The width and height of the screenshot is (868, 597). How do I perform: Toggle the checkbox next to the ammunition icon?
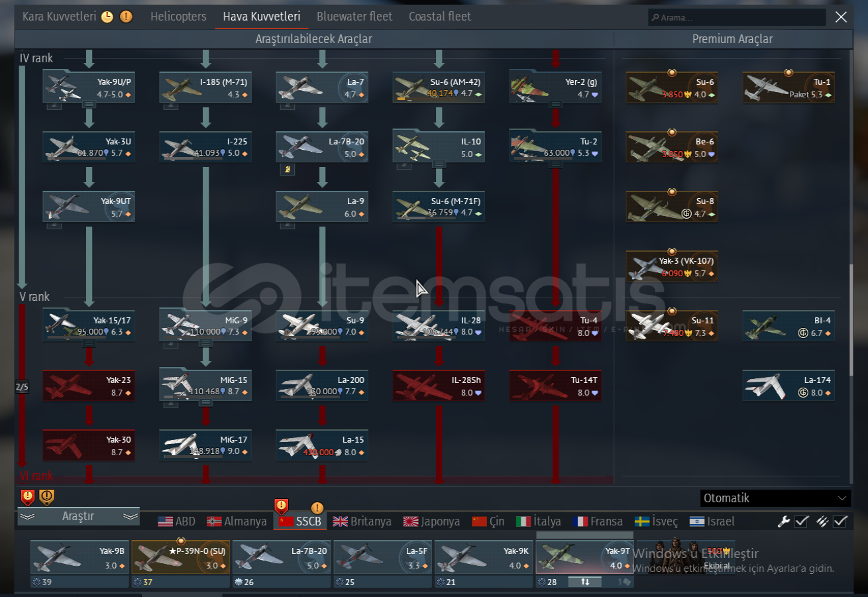pos(840,521)
